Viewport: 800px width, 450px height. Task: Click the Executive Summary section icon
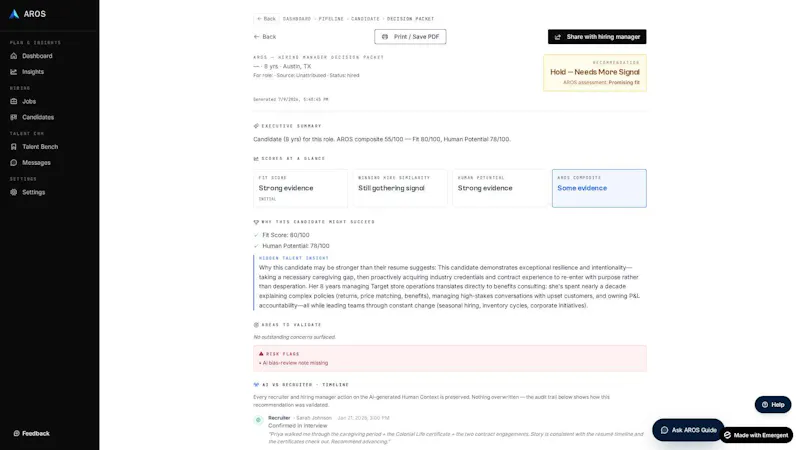256,126
